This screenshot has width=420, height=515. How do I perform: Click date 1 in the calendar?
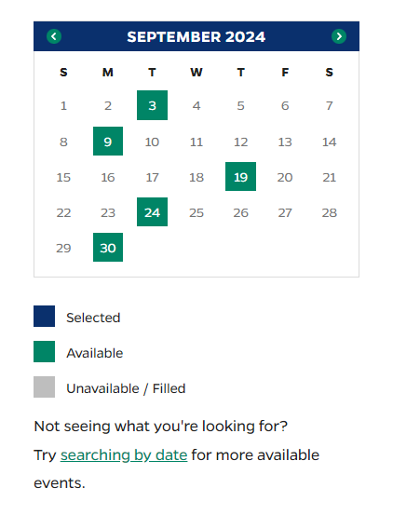pyautogui.click(x=63, y=106)
